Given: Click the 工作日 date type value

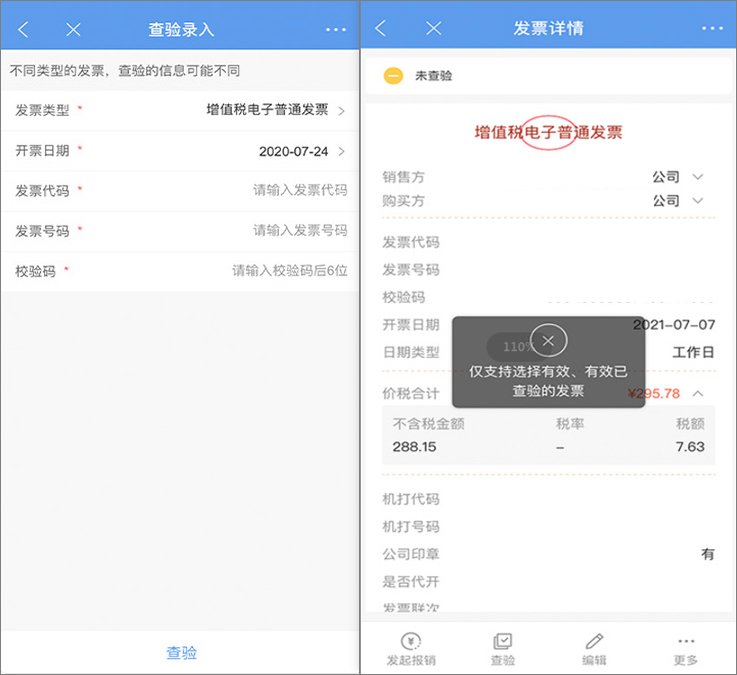Looking at the screenshot, I should [693, 352].
